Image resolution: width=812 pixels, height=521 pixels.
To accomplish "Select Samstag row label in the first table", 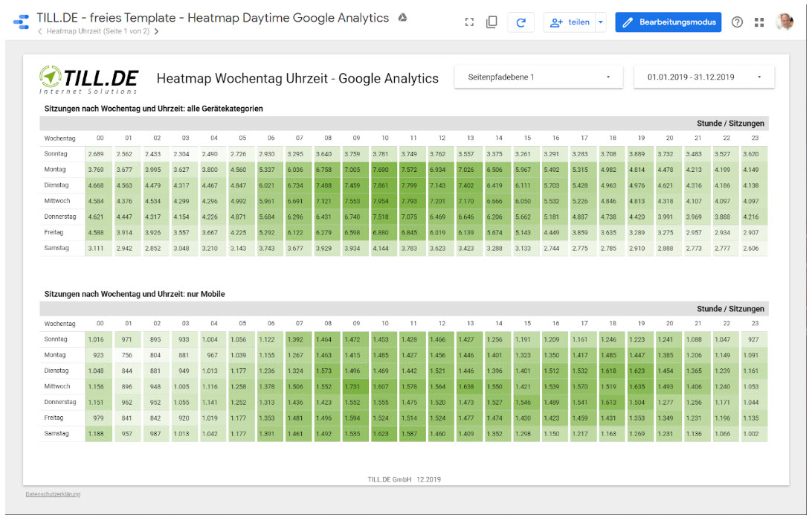I will [x=57, y=248].
